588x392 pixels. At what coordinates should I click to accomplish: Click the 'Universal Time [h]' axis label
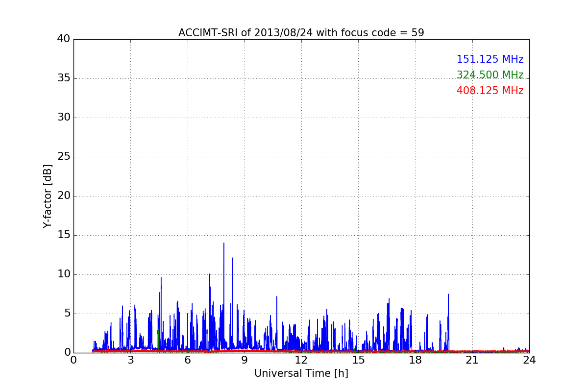point(301,373)
